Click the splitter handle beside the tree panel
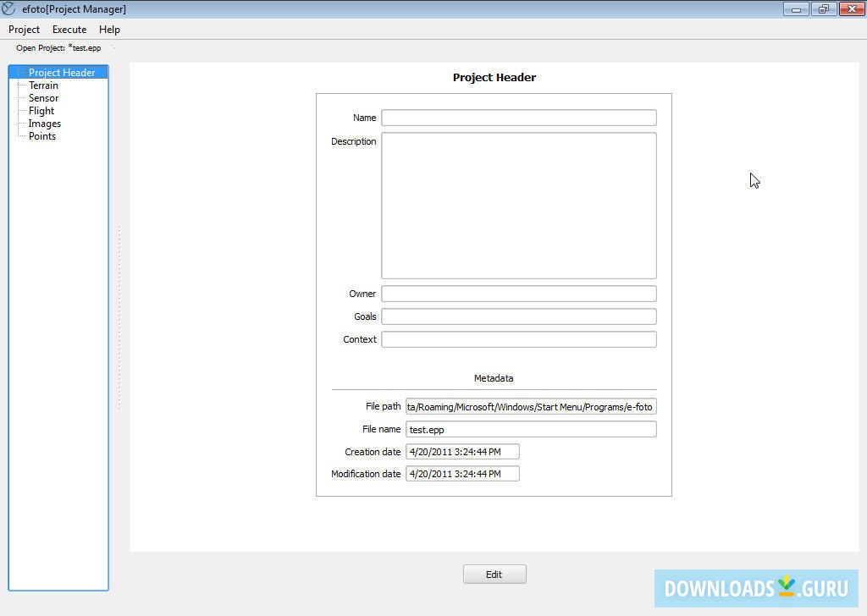Image resolution: width=867 pixels, height=616 pixels. (119, 317)
